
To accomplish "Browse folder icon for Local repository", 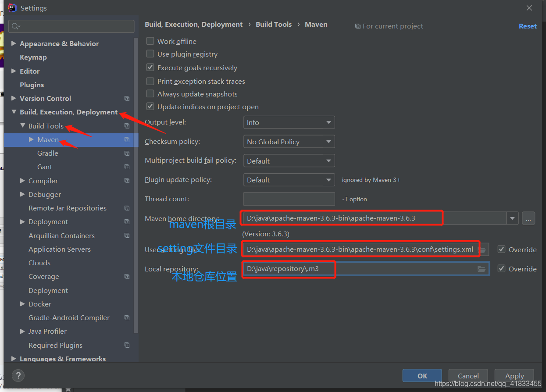I will [x=482, y=269].
